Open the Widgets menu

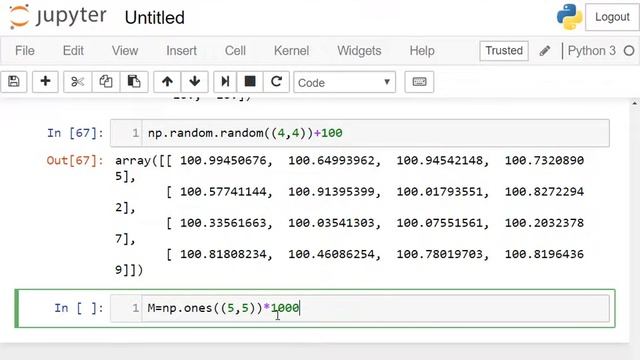(x=359, y=51)
